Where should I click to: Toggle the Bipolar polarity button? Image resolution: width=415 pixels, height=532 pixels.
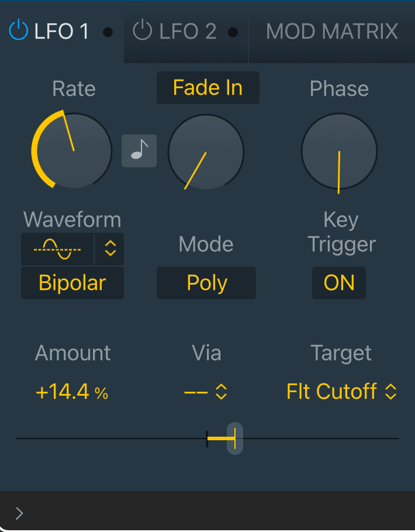tap(72, 282)
